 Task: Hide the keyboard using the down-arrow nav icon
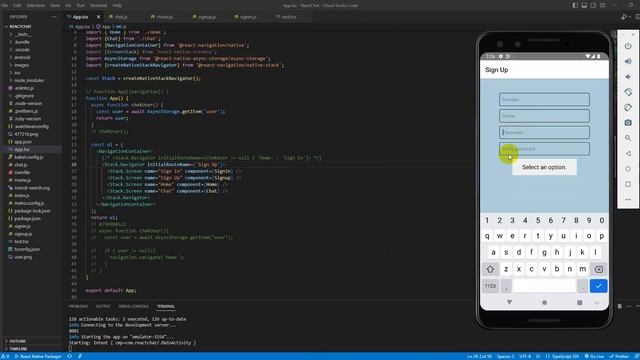coord(509,302)
